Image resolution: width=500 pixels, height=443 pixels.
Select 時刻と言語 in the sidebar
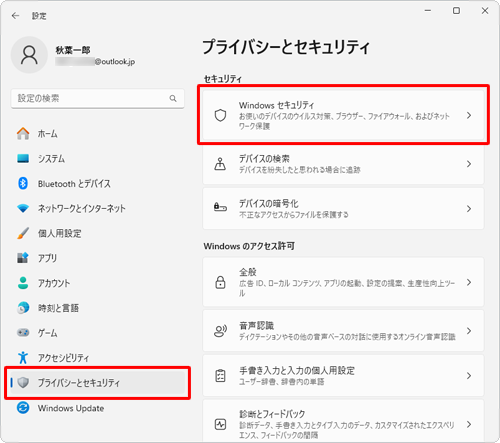[58, 308]
